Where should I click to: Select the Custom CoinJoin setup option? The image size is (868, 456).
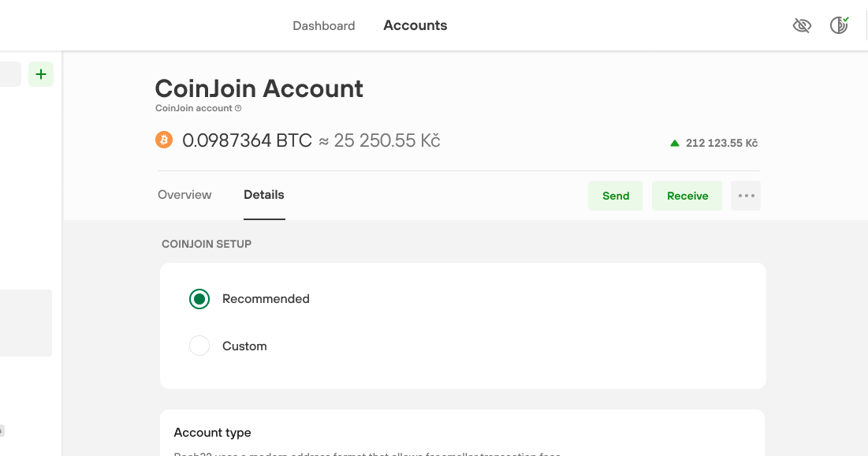click(199, 346)
